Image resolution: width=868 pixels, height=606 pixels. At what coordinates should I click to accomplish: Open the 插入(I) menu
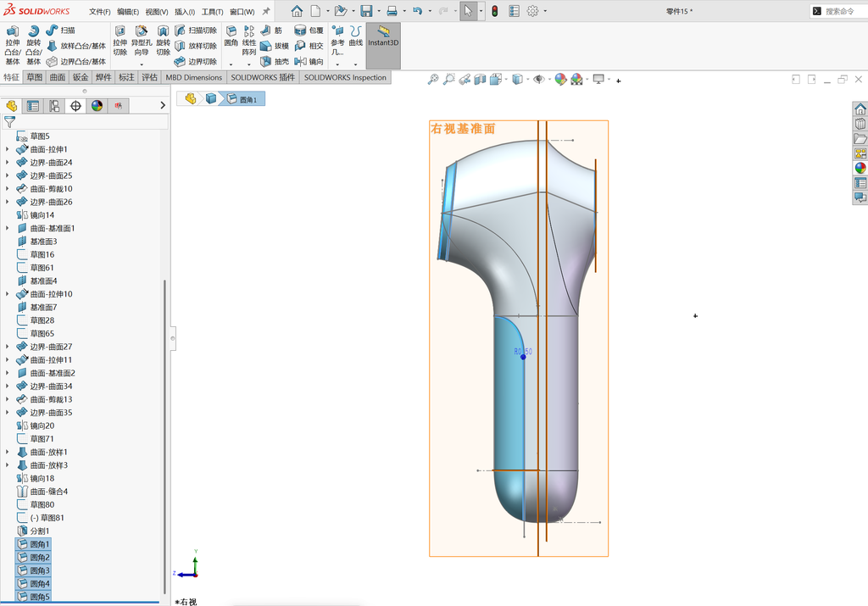point(184,12)
